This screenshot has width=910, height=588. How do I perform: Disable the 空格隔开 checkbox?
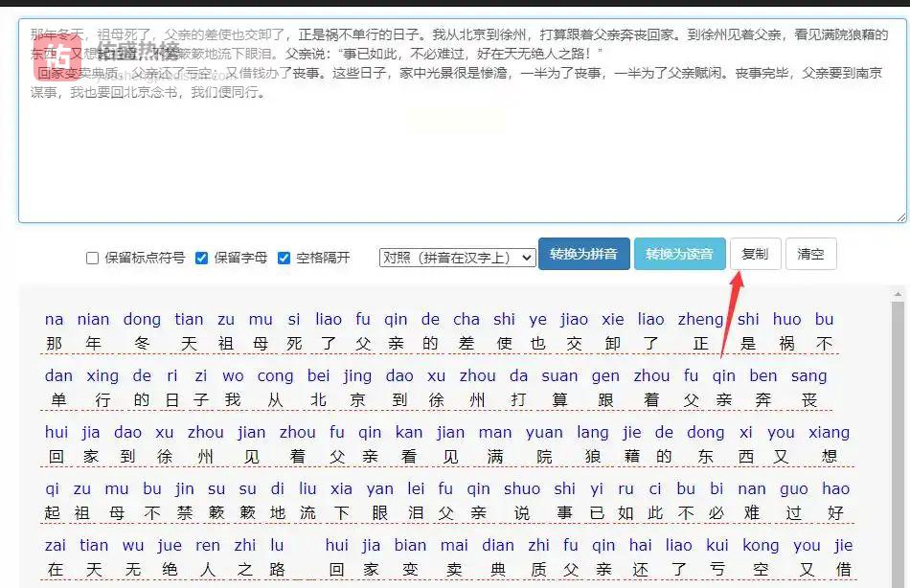click(284, 258)
